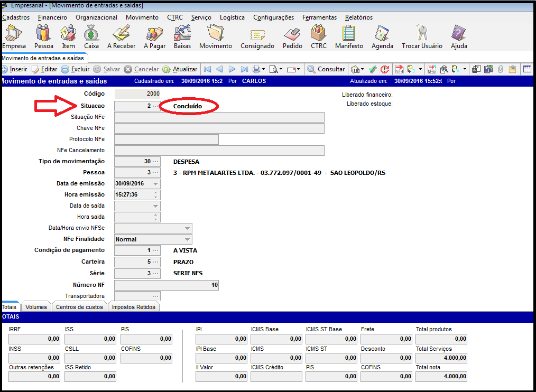
Task: Switch to the Impostos Retidos tab
Action: pyautogui.click(x=134, y=307)
